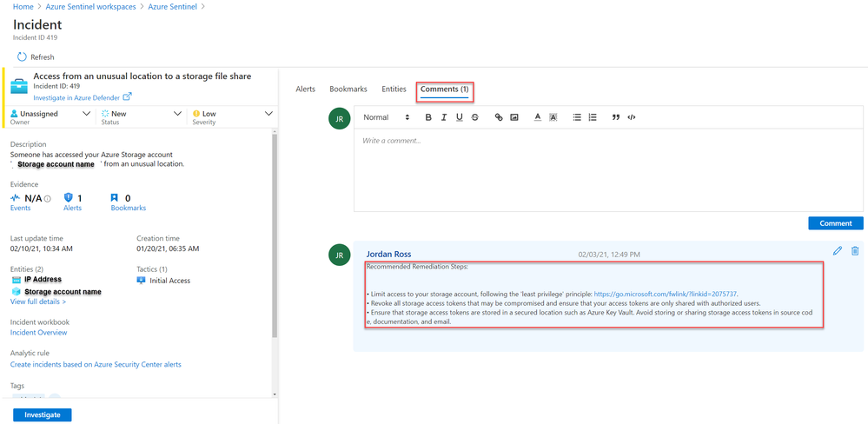Click the 02/03/21, 12:49 PM timestamp
This screenshot has height=424, width=868.
(609, 255)
